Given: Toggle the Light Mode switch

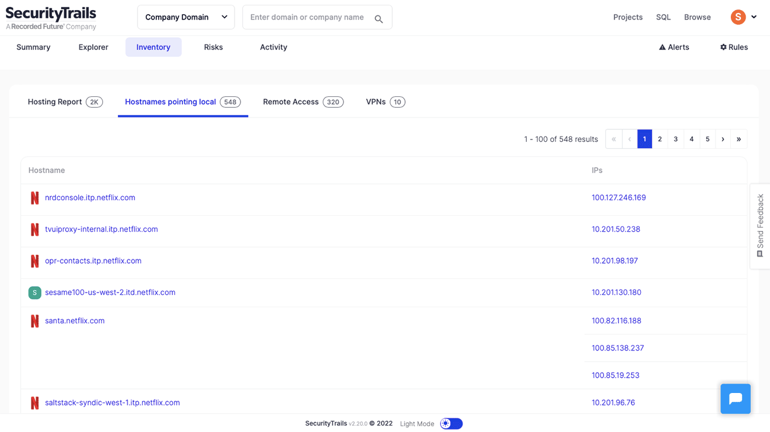Looking at the screenshot, I should click(451, 423).
